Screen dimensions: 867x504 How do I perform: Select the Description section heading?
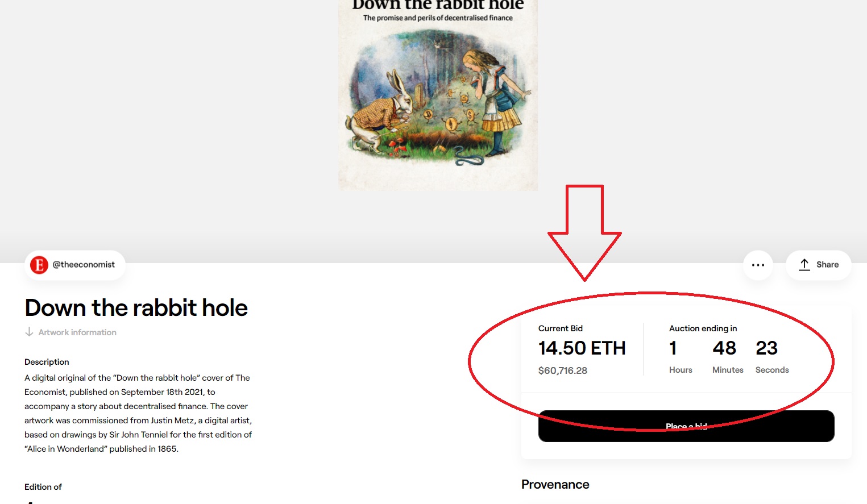47,362
